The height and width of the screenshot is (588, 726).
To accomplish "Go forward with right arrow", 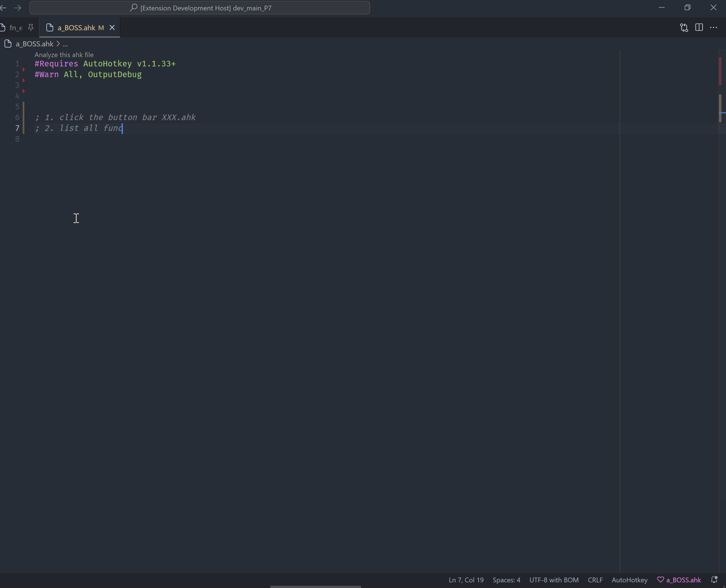I will point(18,8).
